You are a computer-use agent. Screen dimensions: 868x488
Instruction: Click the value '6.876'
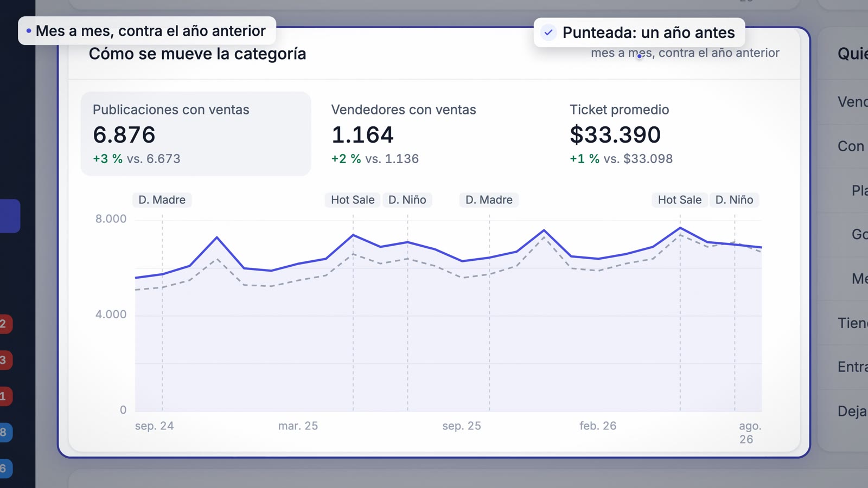point(124,134)
